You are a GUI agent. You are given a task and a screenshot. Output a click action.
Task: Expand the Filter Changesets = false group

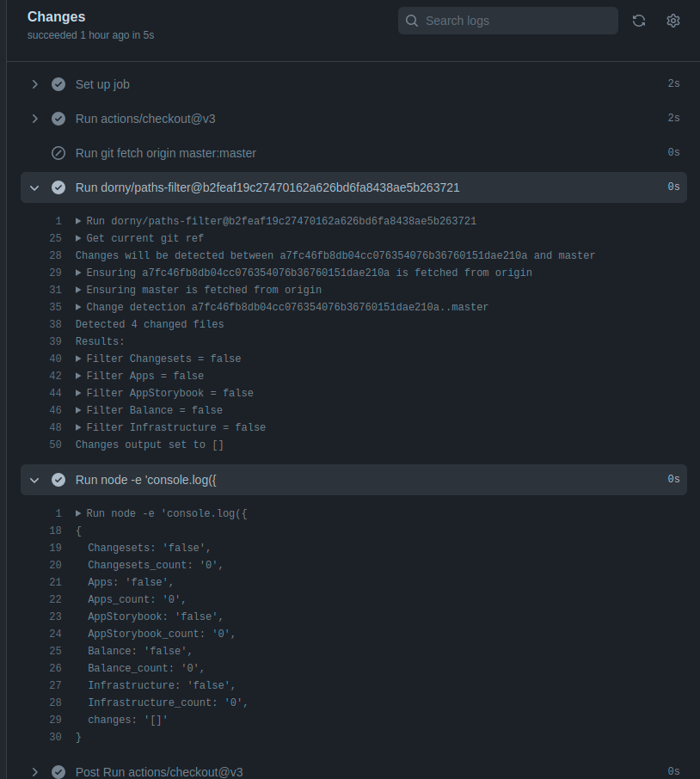pyautogui.click(x=158, y=359)
